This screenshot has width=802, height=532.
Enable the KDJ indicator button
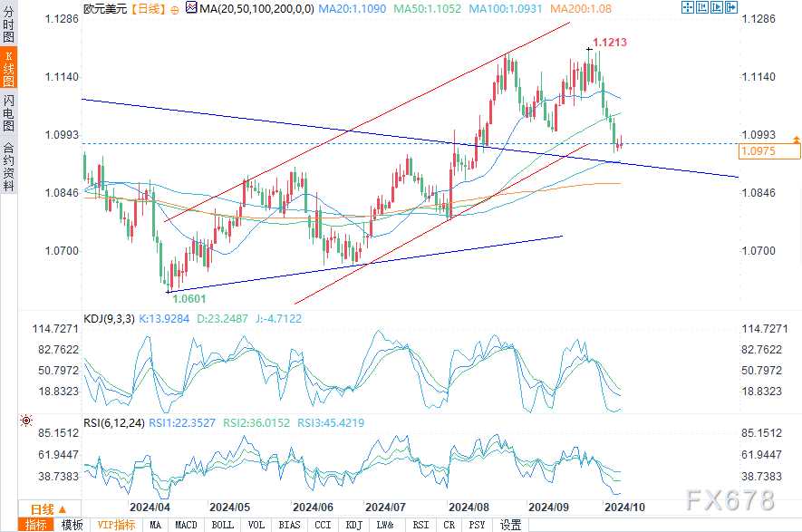(x=353, y=525)
